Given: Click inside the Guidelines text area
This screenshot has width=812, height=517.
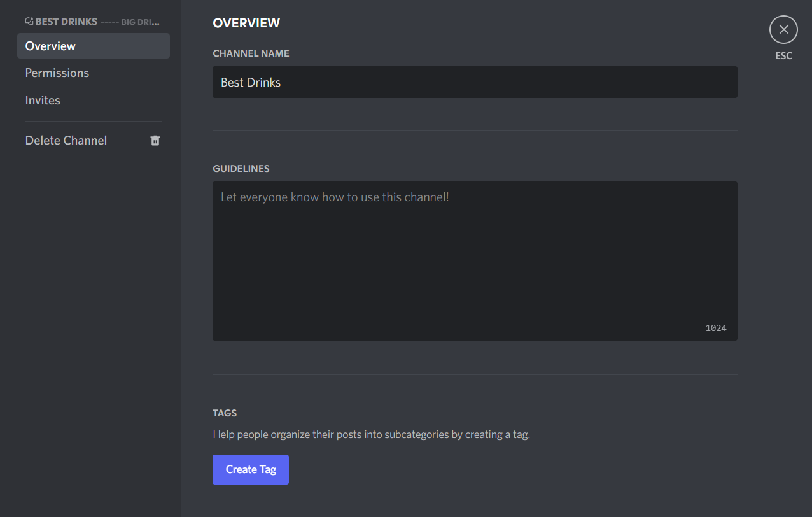Looking at the screenshot, I should coord(475,261).
